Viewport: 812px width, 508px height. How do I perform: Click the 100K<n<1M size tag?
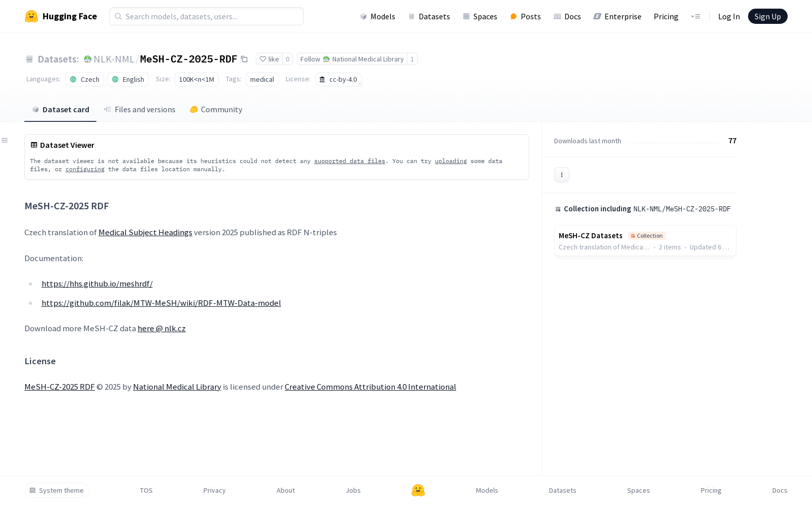[x=196, y=79]
